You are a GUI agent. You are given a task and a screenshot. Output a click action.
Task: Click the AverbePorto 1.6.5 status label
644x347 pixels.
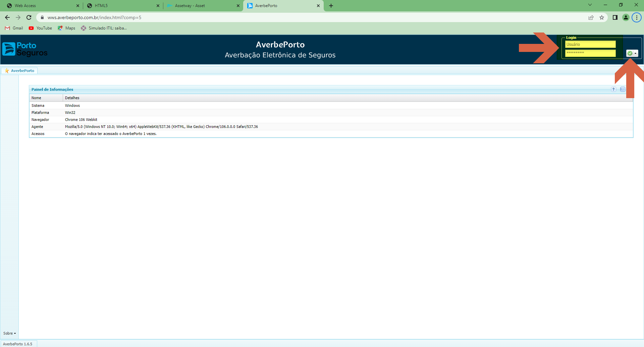click(x=18, y=344)
